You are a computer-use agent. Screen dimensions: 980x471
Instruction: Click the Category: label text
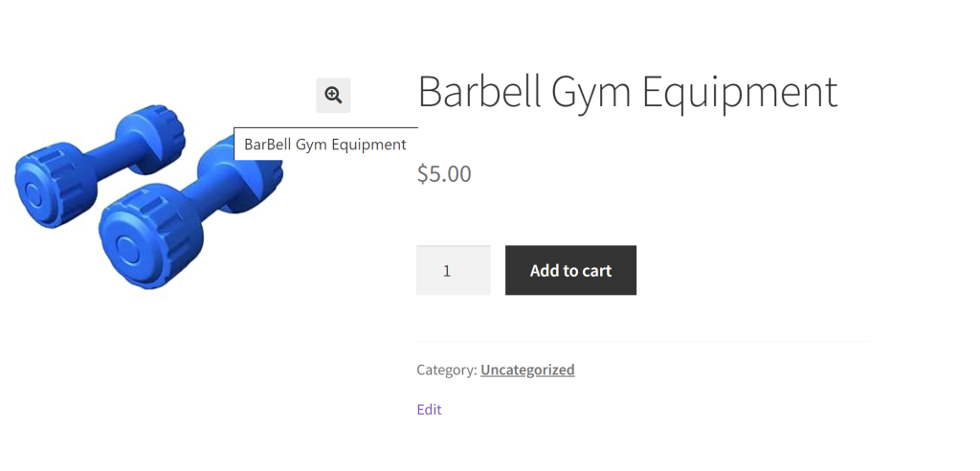(x=447, y=370)
